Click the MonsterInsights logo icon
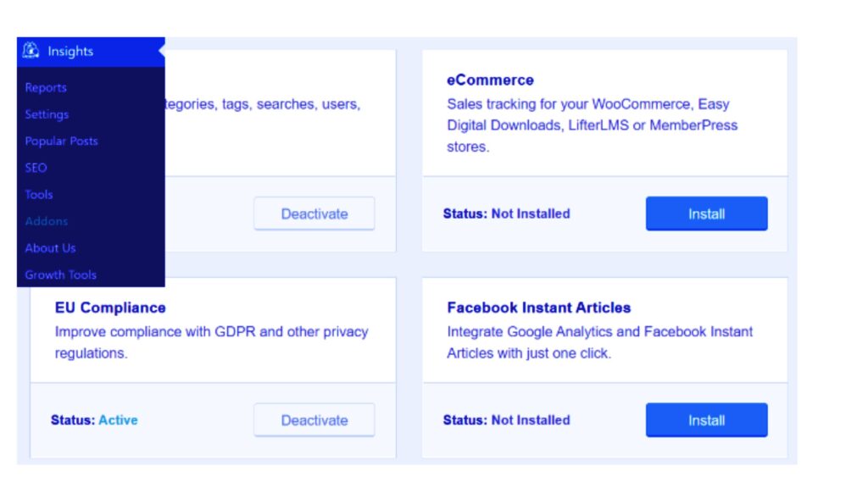Viewport: 868px width, 488px height. (30, 51)
